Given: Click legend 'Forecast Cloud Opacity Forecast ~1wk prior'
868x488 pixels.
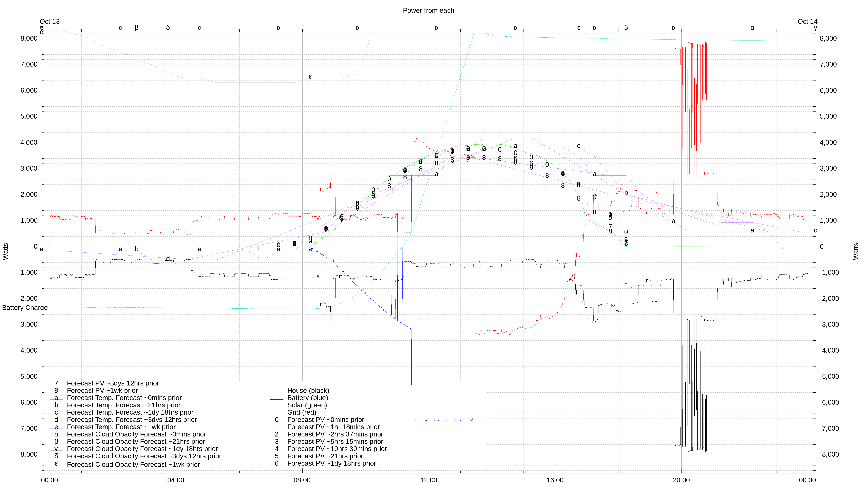Looking at the screenshot, I should pos(133,464).
